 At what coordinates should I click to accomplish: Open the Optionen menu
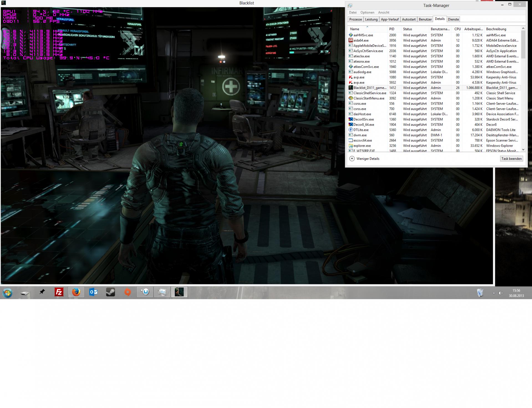pyautogui.click(x=367, y=12)
